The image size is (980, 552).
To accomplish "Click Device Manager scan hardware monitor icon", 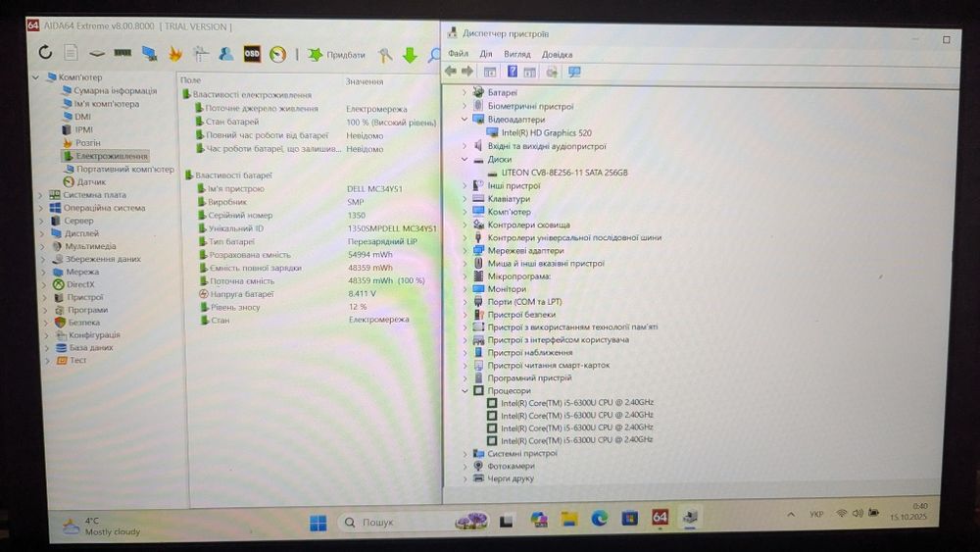I will click(x=574, y=72).
